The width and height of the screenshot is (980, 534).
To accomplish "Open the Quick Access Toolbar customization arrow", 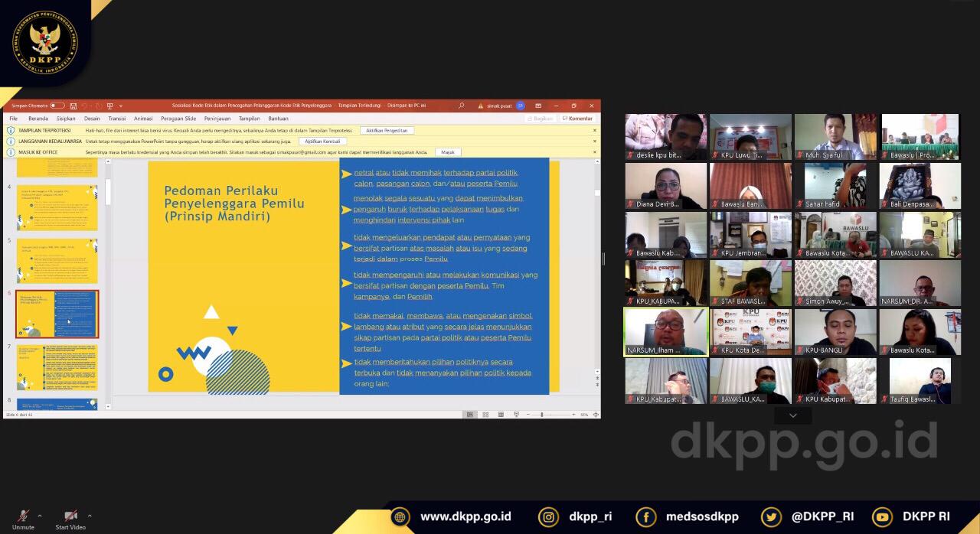I will (x=120, y=106).
